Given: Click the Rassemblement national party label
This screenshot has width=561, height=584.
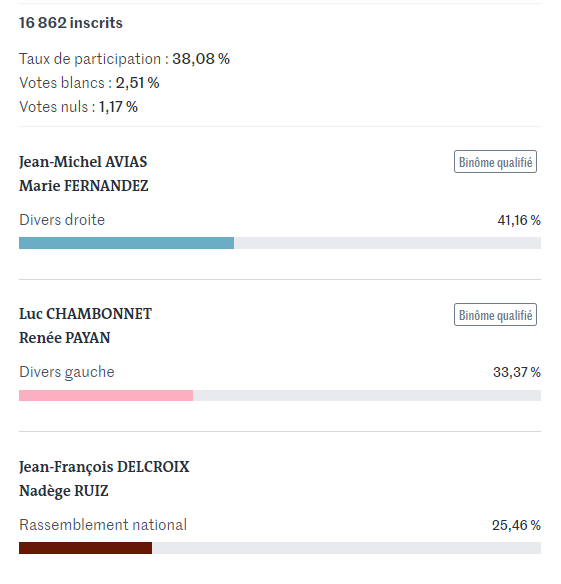Looking at the screenshot, I should [103, 525].
